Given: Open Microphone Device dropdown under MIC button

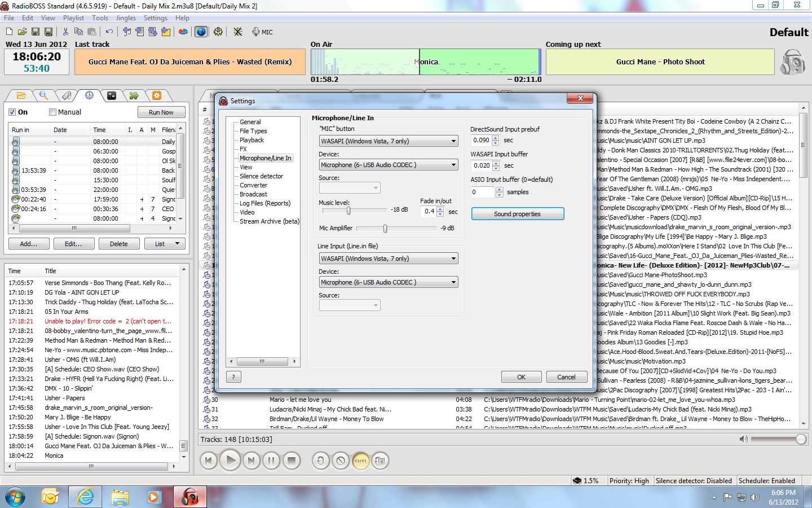Looking at the screenshot, I should (x=389, y=165).
